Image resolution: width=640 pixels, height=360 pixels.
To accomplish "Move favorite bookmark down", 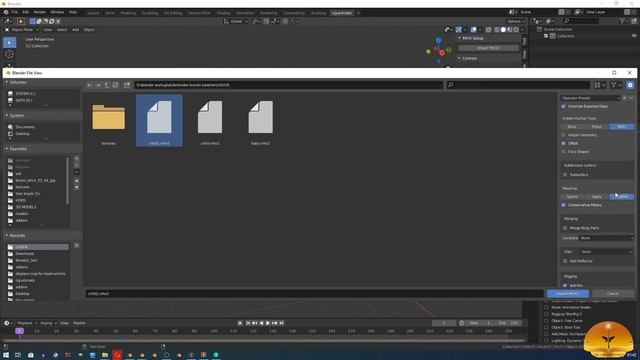I will tap(77, 187).
